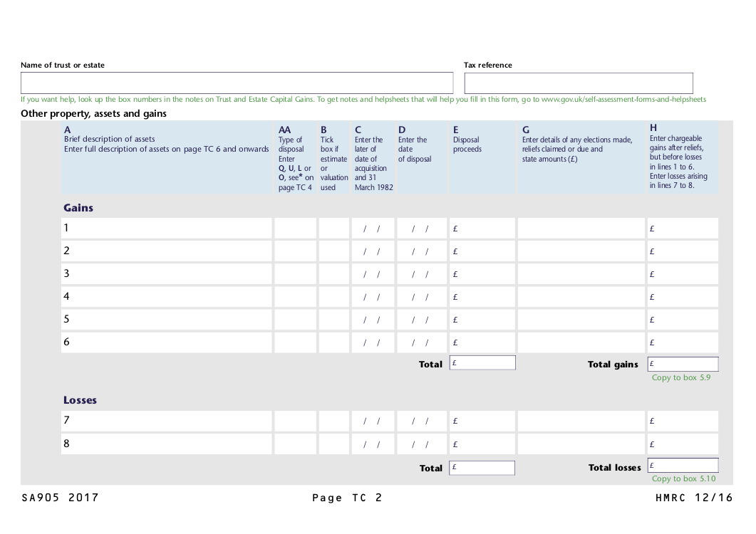Click row 2 acquisition date field
The height and width of the screenshot is (534, 756).
pyautogui.click(x=373, y=251)
